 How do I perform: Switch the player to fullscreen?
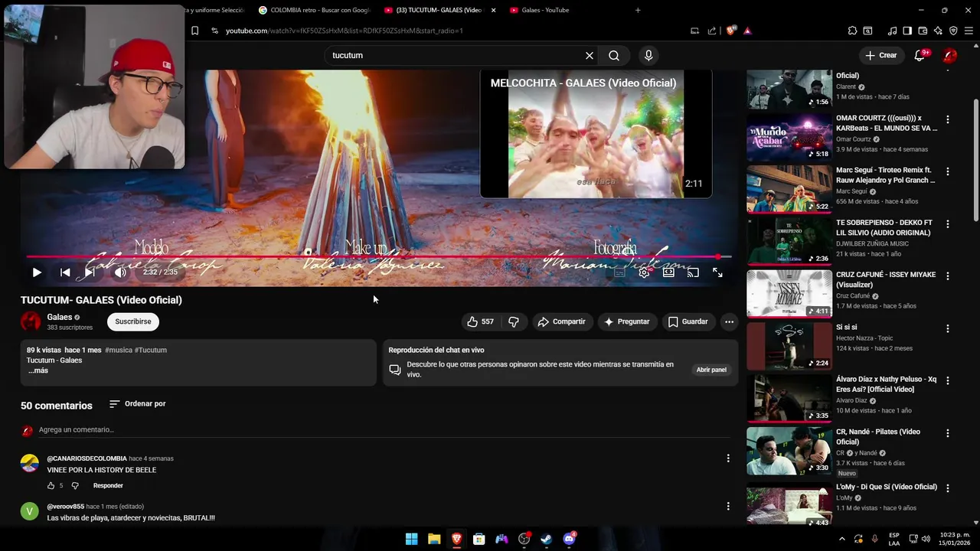coord(717,272)
